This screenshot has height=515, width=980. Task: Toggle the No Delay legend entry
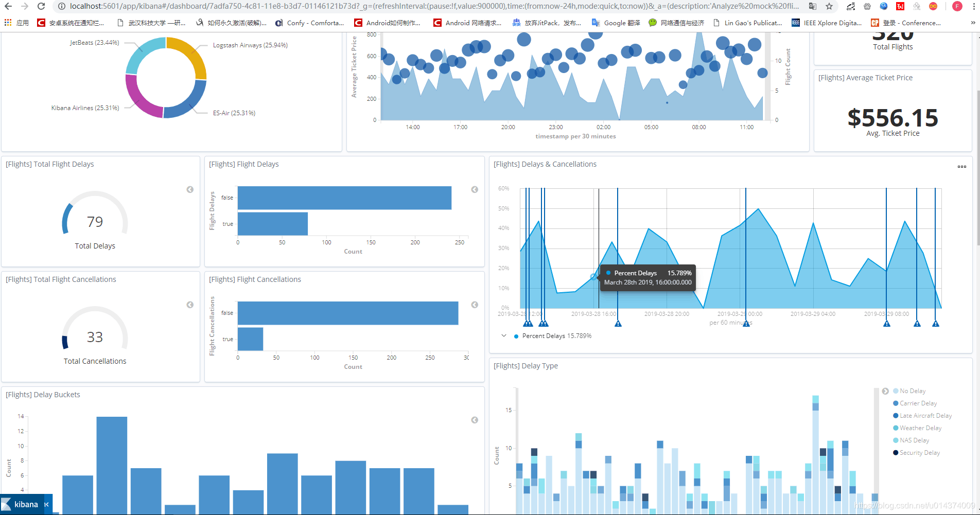(x=909, y=391)
